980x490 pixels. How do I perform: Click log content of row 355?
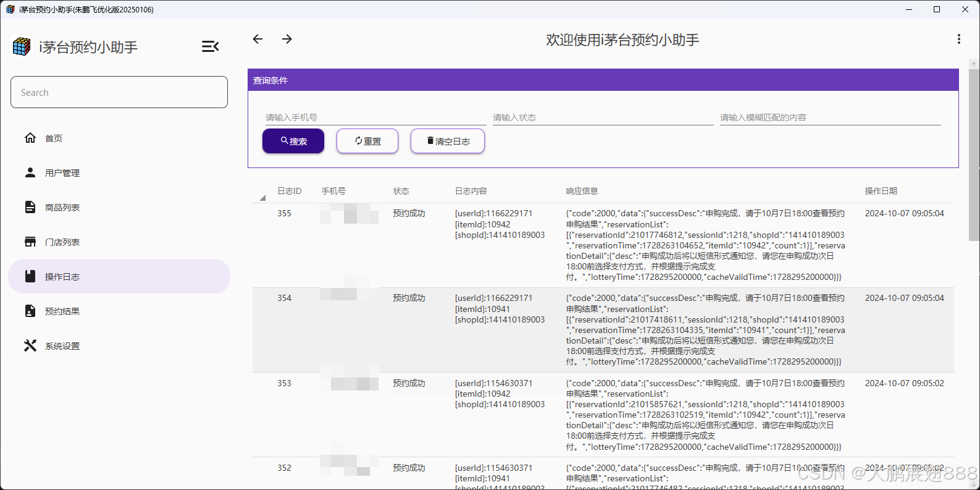500,224
